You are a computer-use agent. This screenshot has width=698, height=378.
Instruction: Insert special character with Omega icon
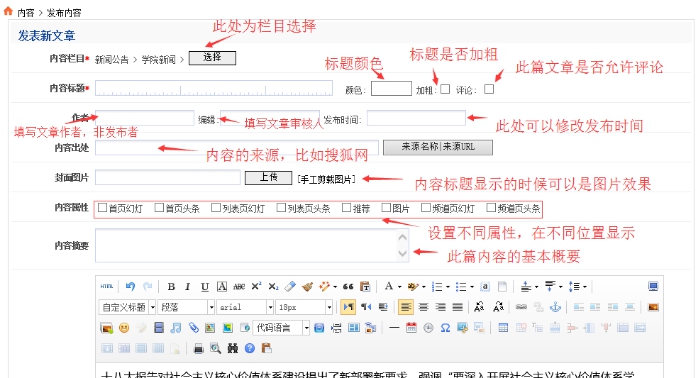[x=445, y=328]
